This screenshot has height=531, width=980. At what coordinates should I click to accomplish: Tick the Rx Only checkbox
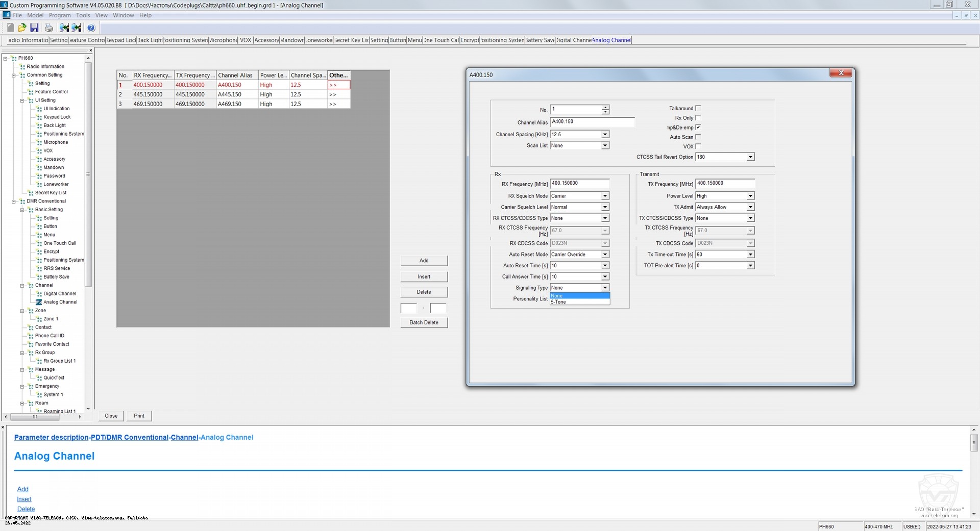[698, 118]
